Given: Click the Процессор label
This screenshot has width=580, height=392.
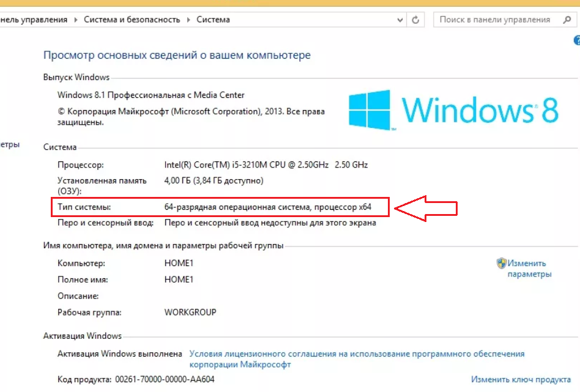Looking at the screenshot, I should (x=80, y=165).
